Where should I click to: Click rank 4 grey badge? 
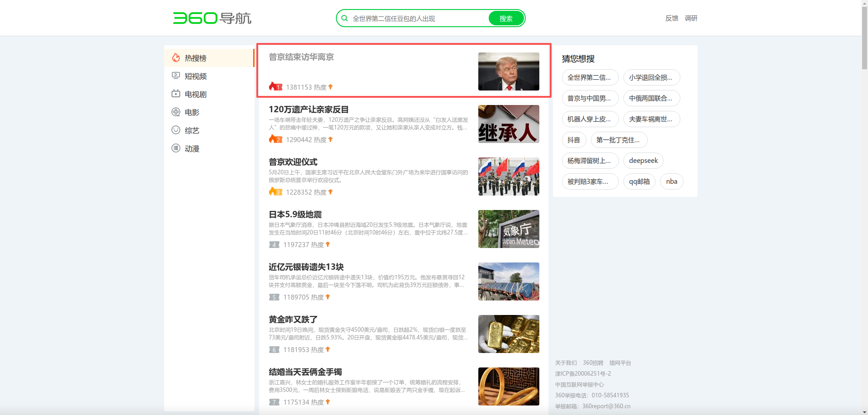pyautogui.click(x=274, y=244)
